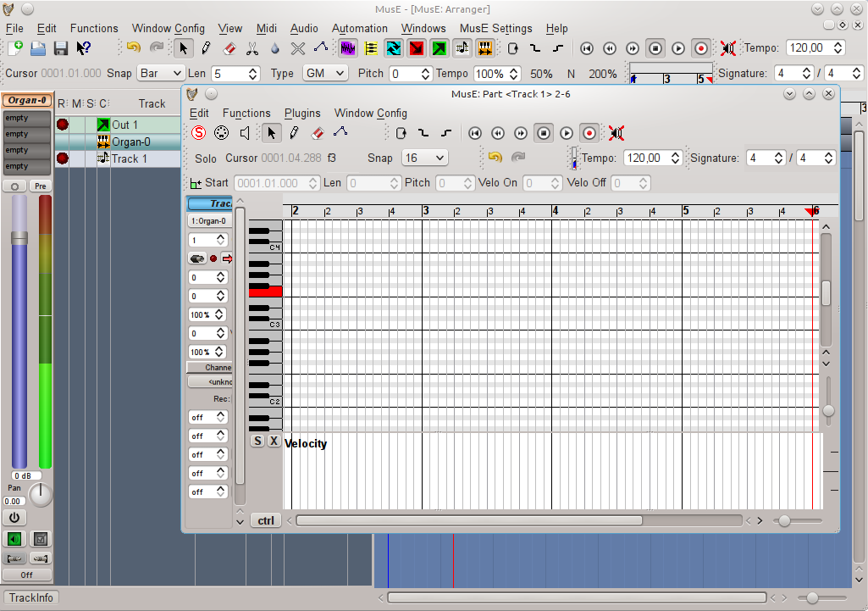The image size is (868, 611).
Task: Select the Glue tool droplet icon
Action: coord(275,49)
